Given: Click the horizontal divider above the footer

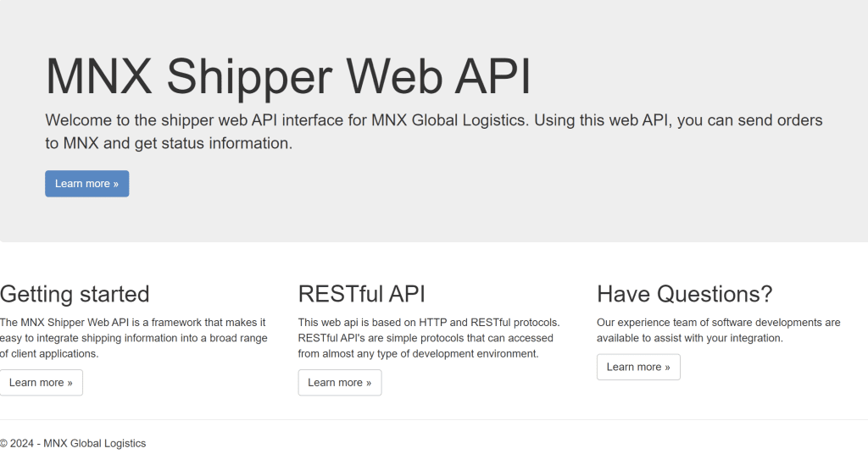Looking at the screenshot, I should (433, 419).
